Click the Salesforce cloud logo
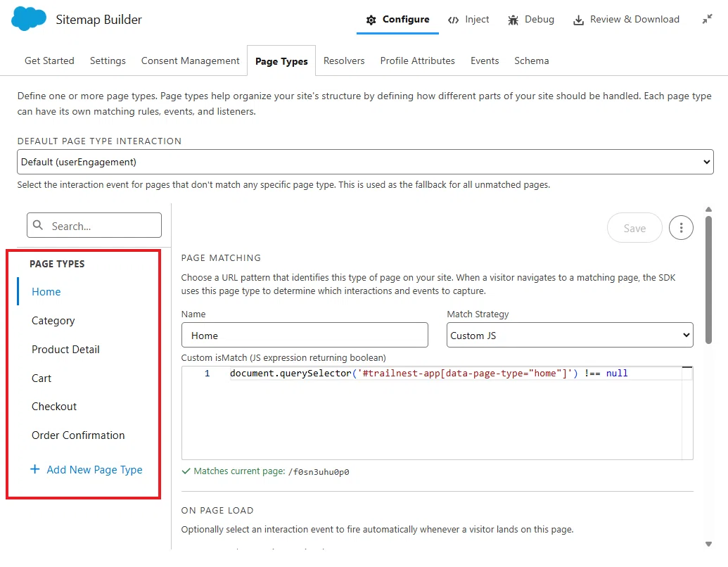This screenshot has width=728, height=567. [29, 18]
